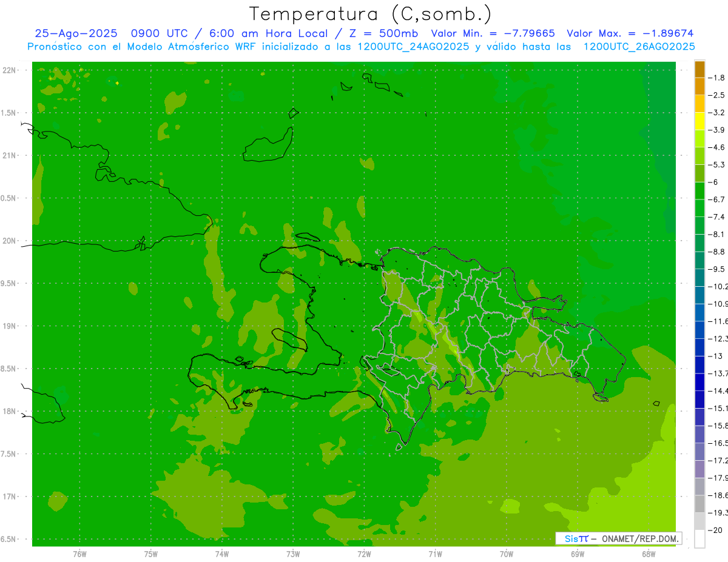Pick the white bottom colorbar swatch
Screen dimensions: 728x562
699,539
